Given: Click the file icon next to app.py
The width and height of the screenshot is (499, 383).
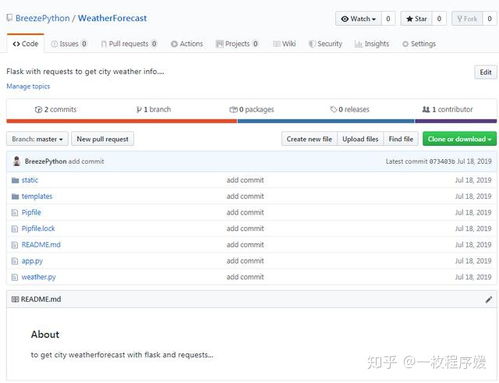Looking at the screenshot, I should click(15, 261).
